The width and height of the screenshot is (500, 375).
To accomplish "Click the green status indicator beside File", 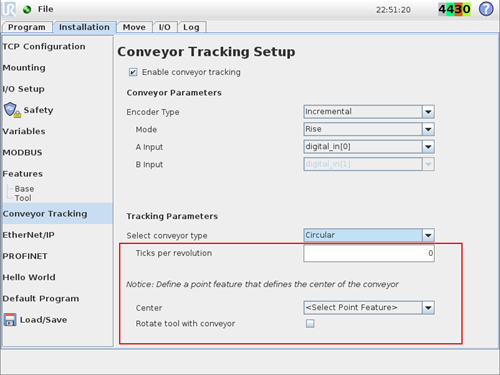I will pyautogui.click(x=27, y=10).
